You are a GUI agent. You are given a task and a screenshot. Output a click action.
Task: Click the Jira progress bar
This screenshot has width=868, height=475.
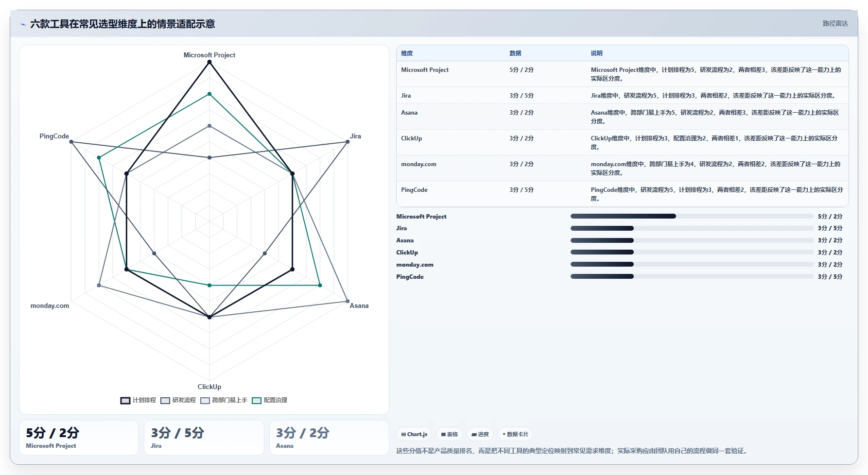tap(692, 228)
